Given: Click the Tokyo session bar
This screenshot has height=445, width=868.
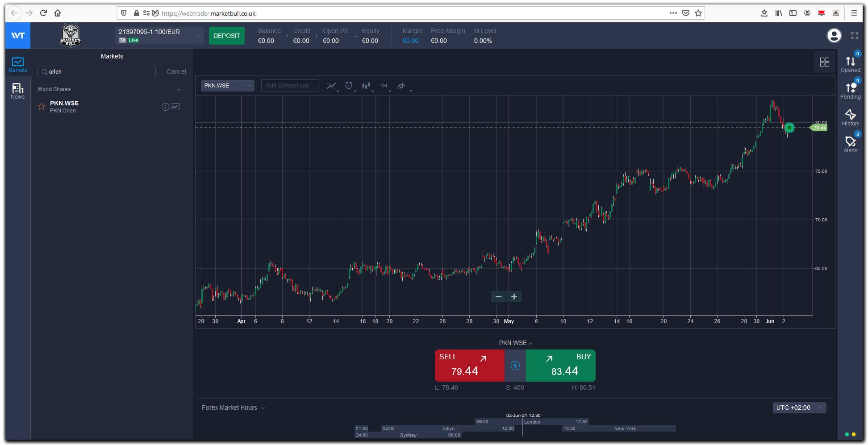Looking at the screenshot, I should tap(448, 428).
